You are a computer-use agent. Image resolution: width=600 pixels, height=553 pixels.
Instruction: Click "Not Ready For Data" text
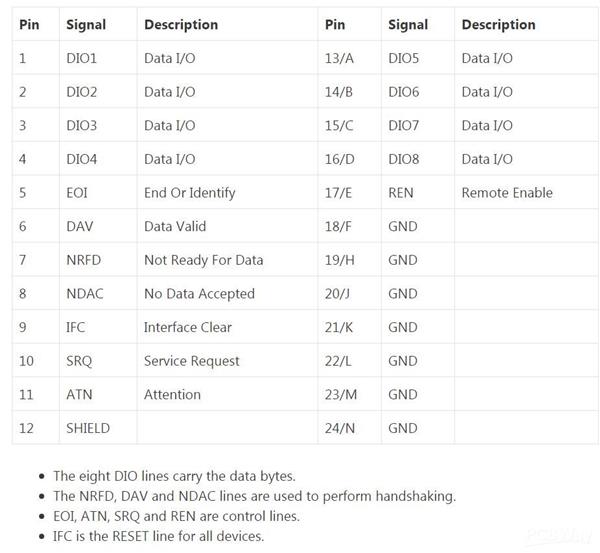(203, 260)
